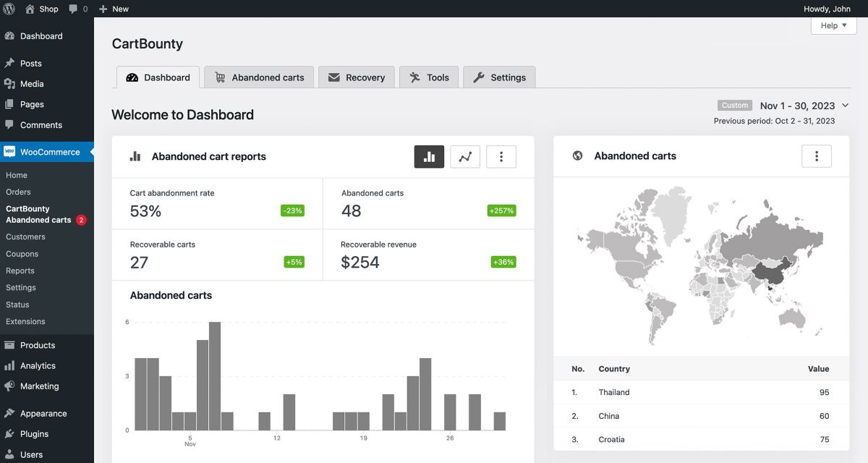Open Abandoned carts map options menu
868x463 pixels.
pos(817,156)
